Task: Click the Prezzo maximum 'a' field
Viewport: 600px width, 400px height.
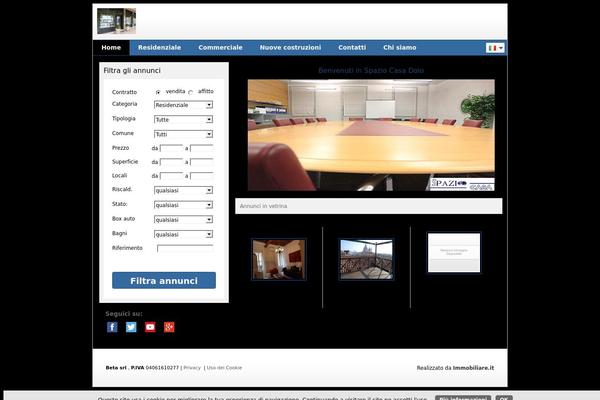Action: tap(202, 148)
